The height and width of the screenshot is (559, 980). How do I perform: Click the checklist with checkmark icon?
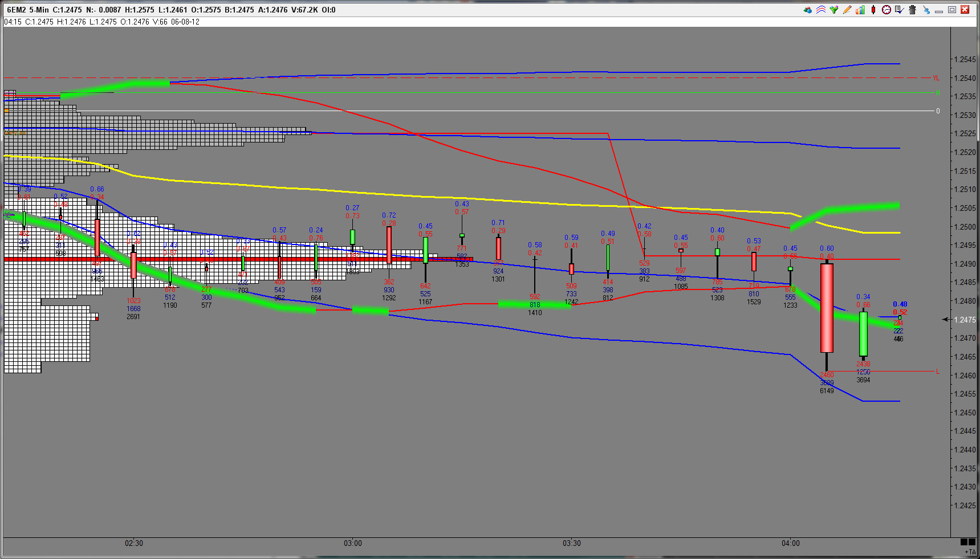point(900,10)
